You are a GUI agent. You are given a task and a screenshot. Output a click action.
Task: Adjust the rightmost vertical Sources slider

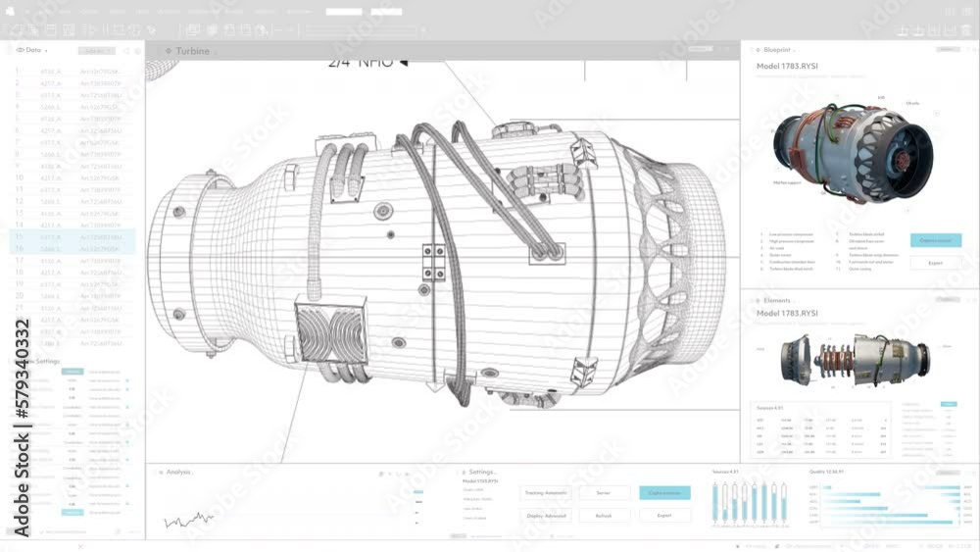(784, 502)
